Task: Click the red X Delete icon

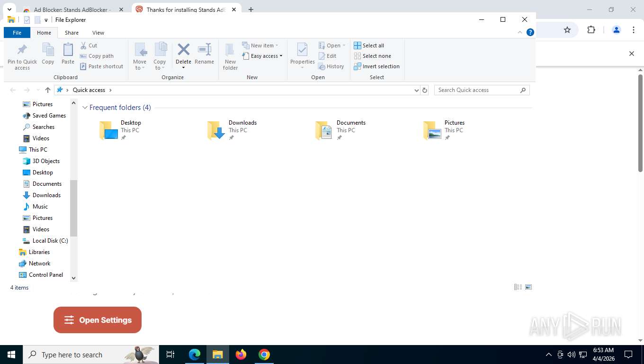Action: tap(183, 49)
